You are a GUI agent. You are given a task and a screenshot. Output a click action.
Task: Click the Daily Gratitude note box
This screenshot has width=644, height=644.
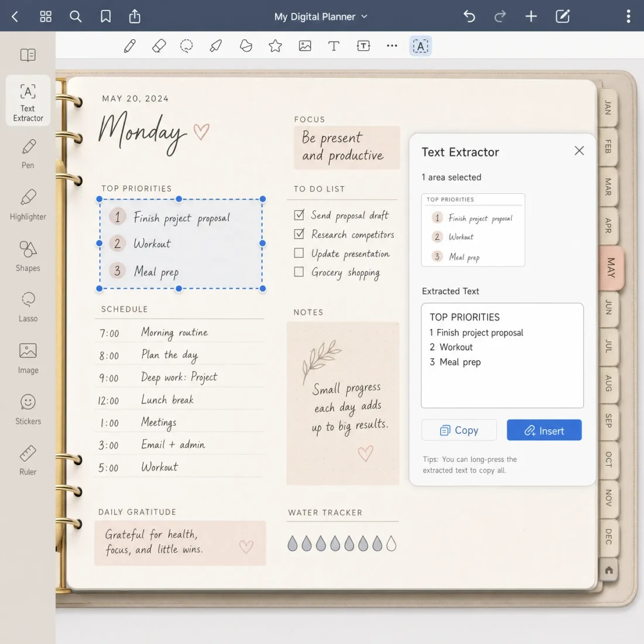pyautogui.click(x=180, y=543)
